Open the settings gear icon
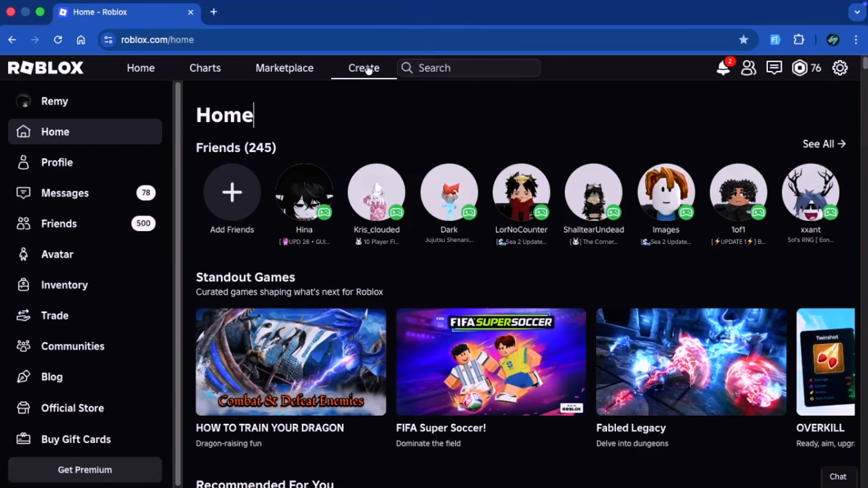The image size is (868, 488). pos(840,68)
